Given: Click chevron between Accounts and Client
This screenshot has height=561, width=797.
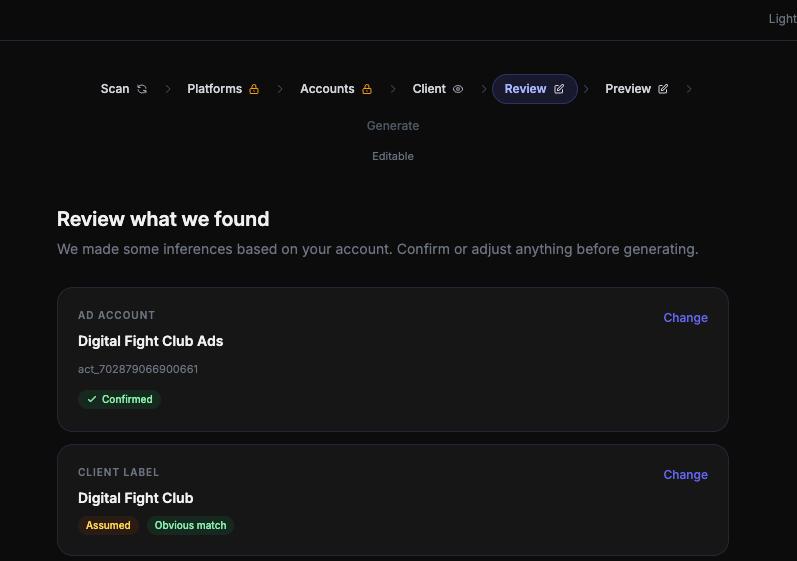Looking at the screenshot, I should pyautogui.click(x=393, y=89).
